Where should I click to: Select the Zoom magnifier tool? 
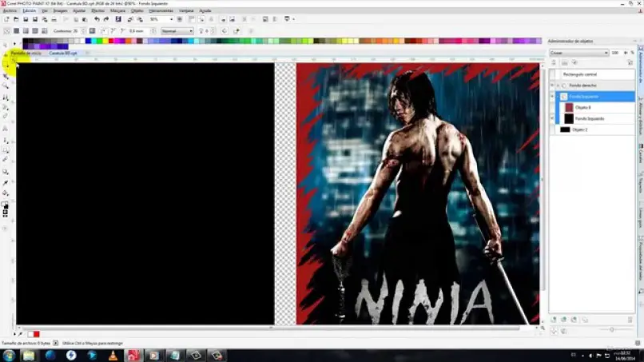6,86
